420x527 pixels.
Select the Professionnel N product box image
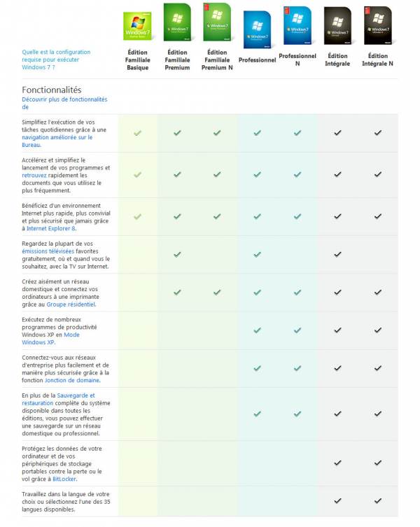(297, 25)
